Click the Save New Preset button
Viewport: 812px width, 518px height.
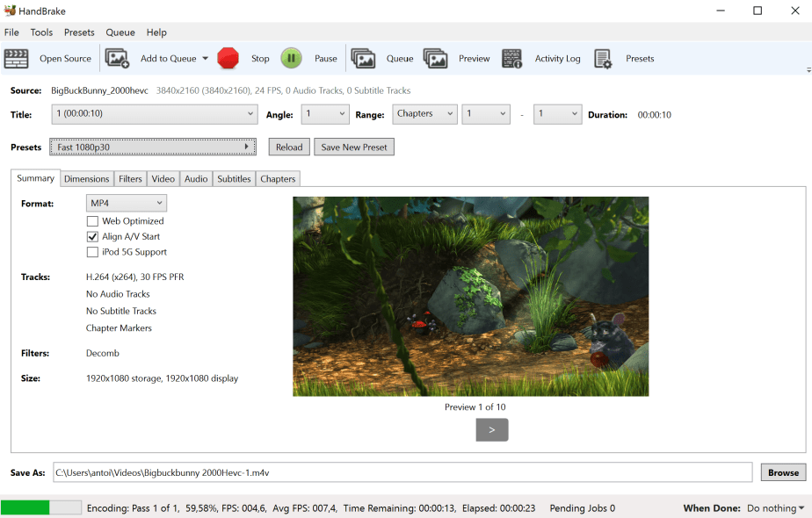[x=353, y=147]
